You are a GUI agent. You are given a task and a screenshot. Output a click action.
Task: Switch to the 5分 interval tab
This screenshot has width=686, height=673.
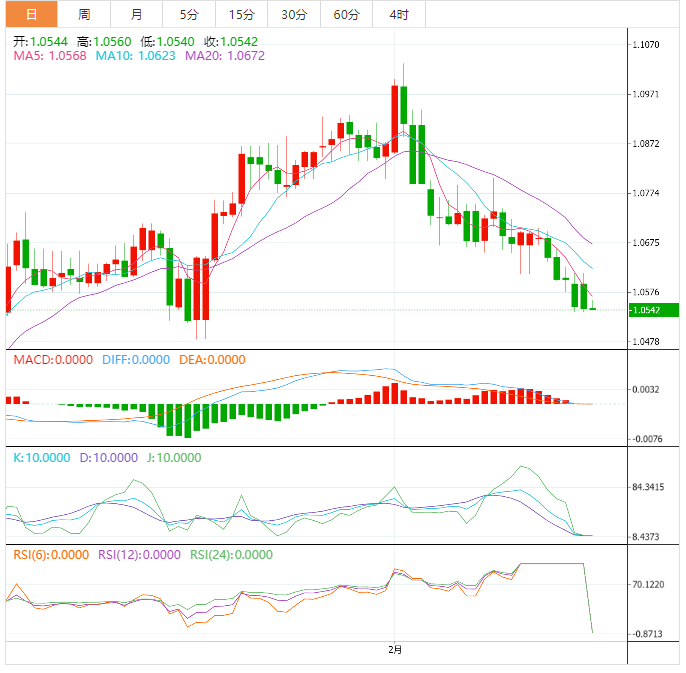189,14
